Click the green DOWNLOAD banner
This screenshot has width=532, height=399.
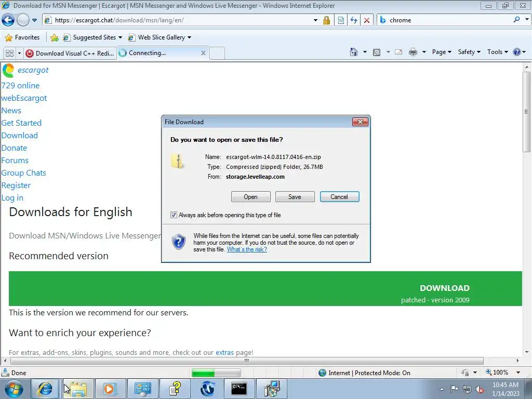(x=265, y=288)
